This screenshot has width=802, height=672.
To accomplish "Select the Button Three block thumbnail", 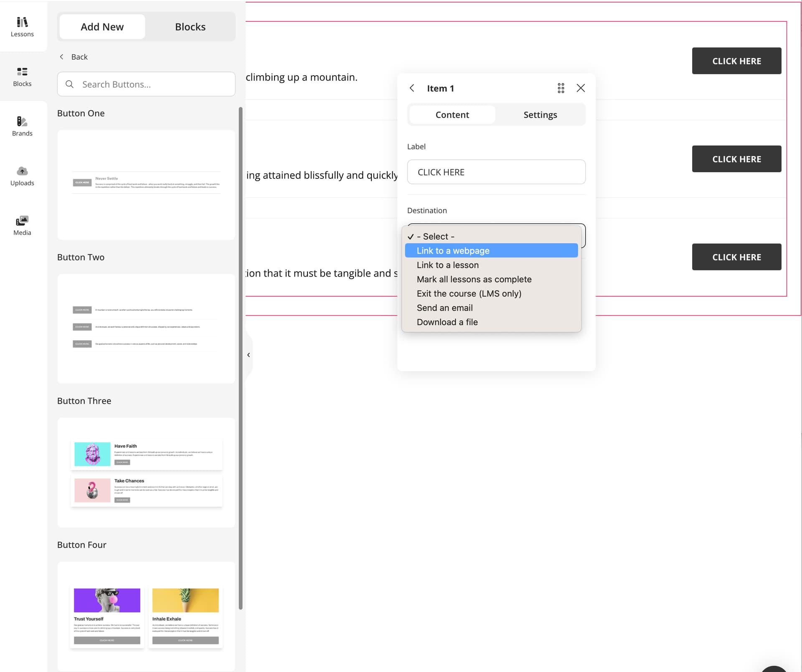I will [x=146, y=472].
